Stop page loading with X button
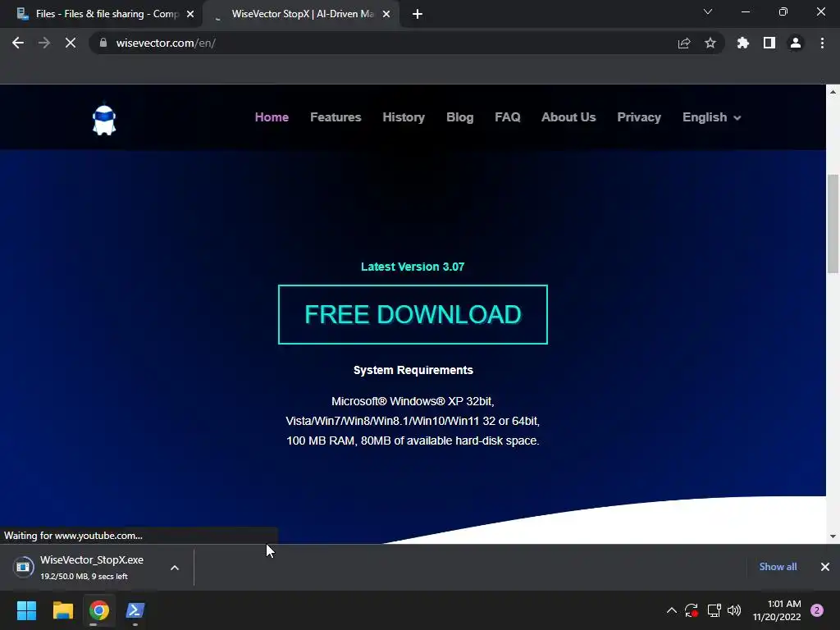 pyautogui.click(x=71, y=43)
